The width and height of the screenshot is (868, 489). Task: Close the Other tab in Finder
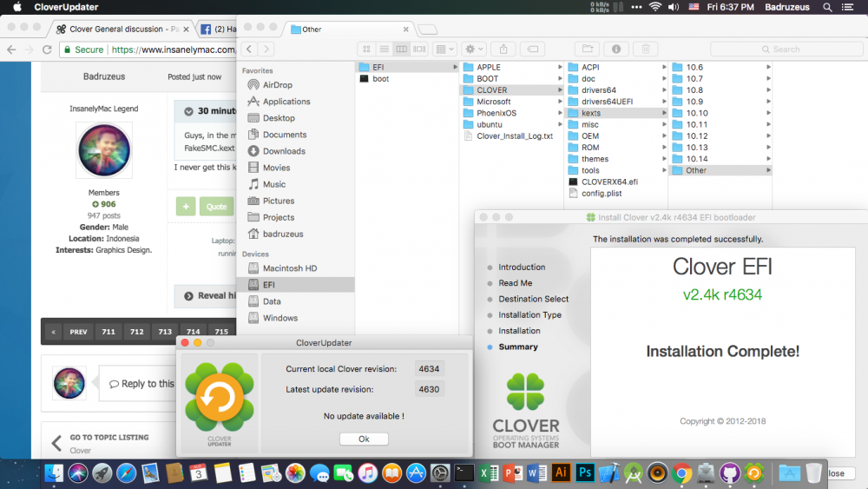pyautogui.click(x=405, y=30)
